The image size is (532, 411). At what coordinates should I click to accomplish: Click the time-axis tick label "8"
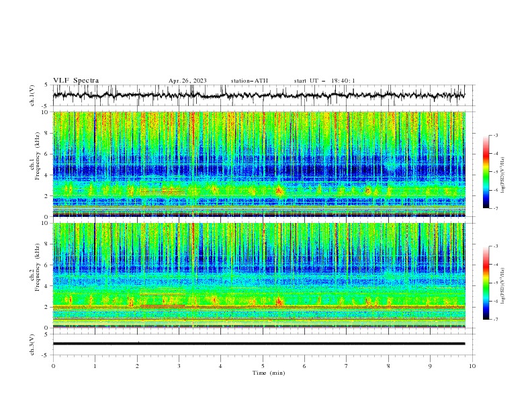click(x=388, y=366)
